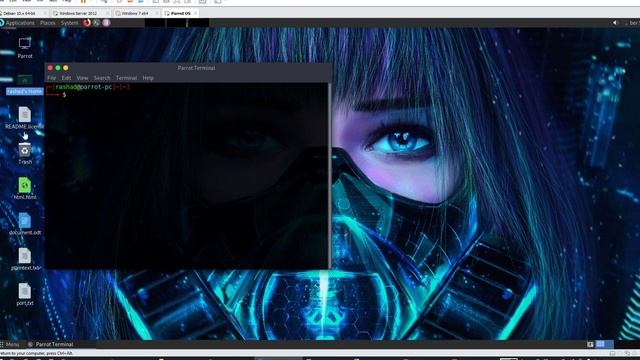The image size is (640, 360).
Task: Click the Parrot logo beside Applications
Action: tap(2, 23)
